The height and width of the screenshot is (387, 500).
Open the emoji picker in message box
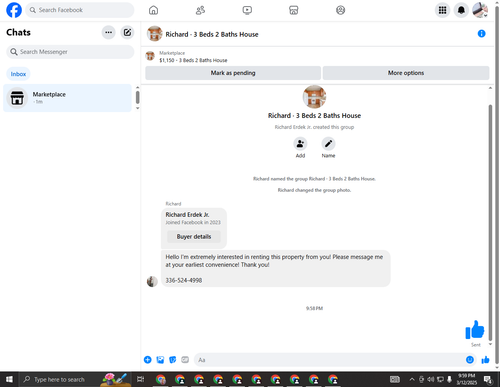tap(470, 360)
